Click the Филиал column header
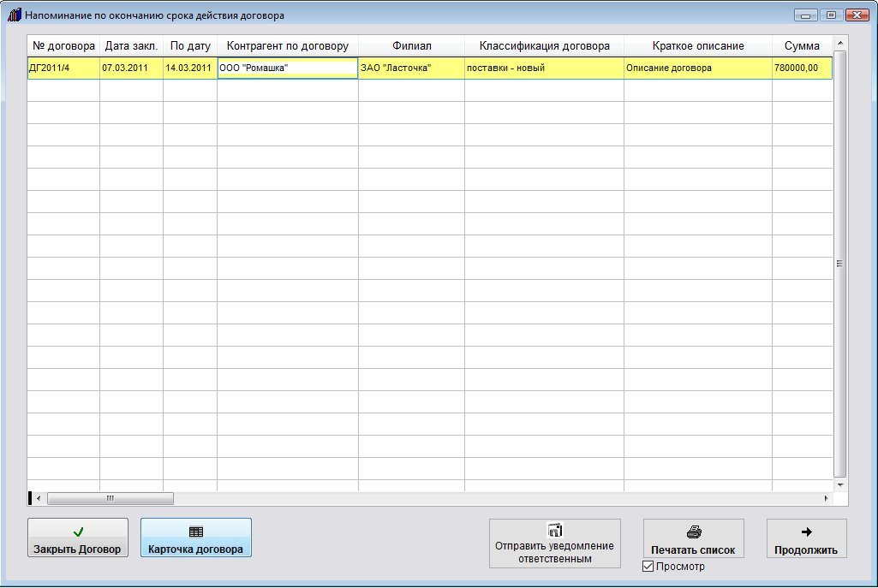The image size is (878, 588). (x=411, y=45)
